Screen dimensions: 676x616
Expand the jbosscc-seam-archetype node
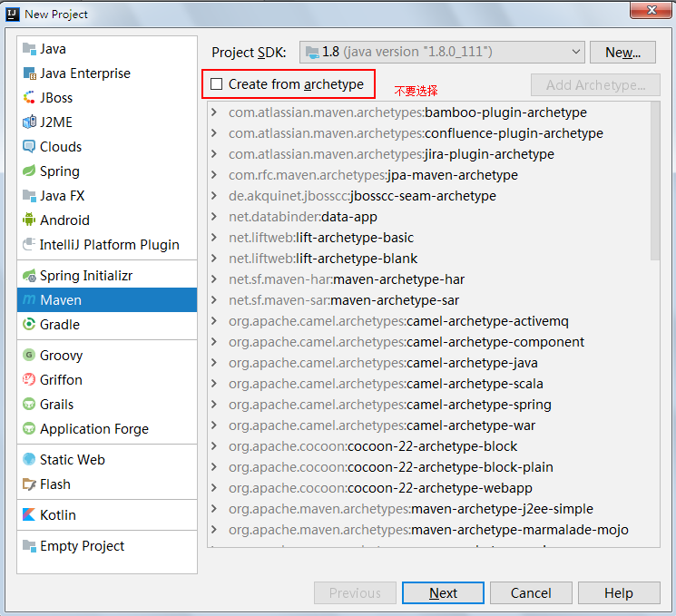214,196
